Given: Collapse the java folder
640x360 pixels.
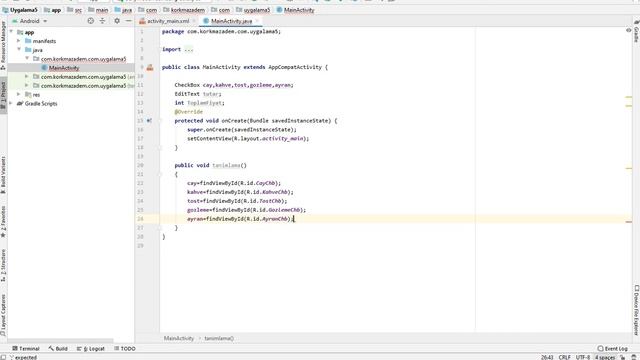Looking at the screenshot, I should (19, 50).
